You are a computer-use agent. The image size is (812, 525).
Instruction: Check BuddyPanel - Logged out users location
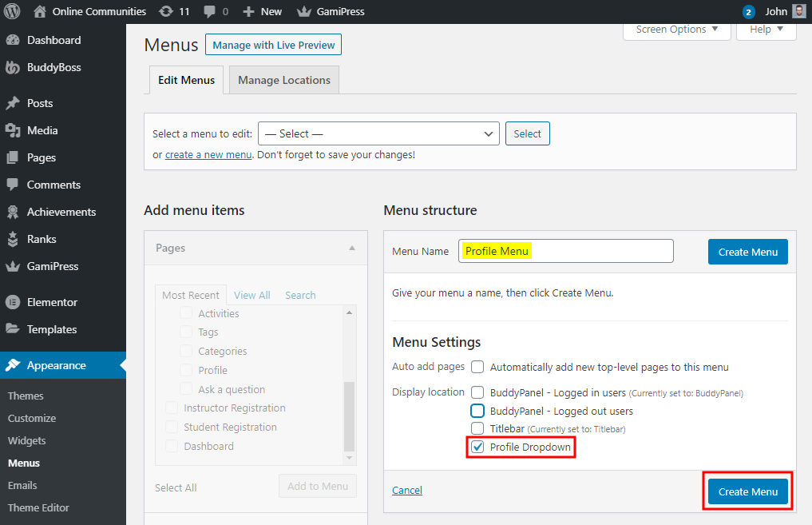tap(477, 411)
